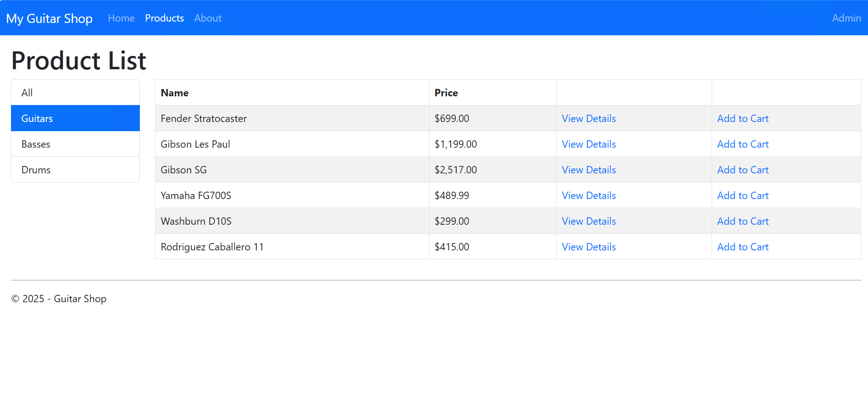
Task: Add Fender Stratocaster to cart
Action: 743,118
